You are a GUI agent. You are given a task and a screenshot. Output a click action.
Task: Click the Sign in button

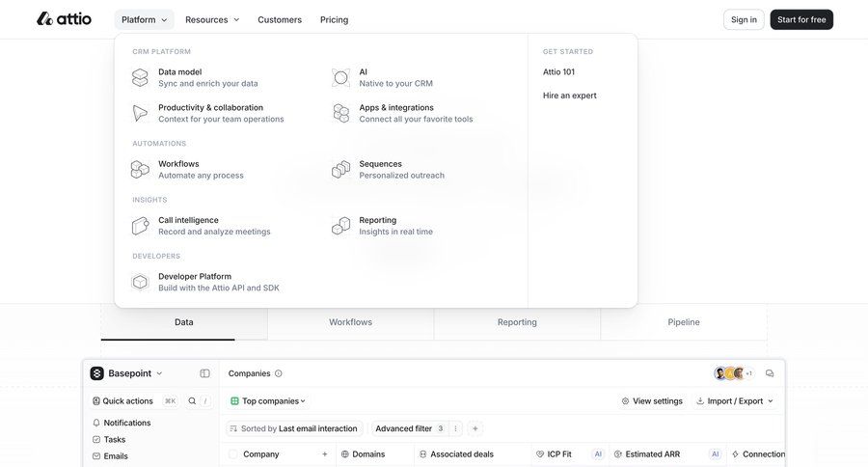[744, 19]
